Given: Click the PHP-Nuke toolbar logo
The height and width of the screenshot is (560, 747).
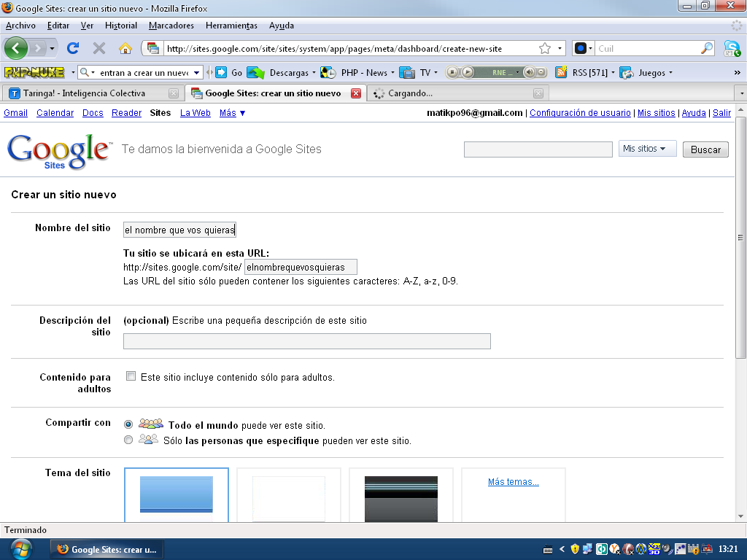Looking at the screenshot, I should tap(34, 72).
